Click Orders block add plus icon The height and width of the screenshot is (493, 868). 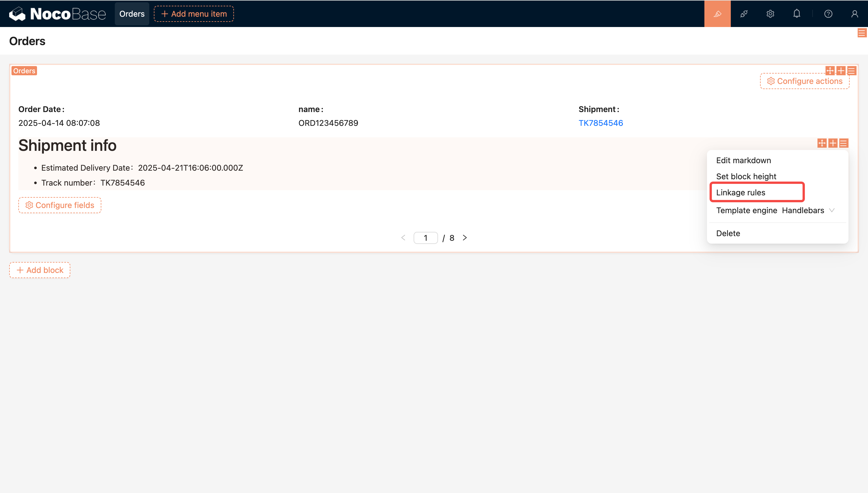[x=841, y=70]
